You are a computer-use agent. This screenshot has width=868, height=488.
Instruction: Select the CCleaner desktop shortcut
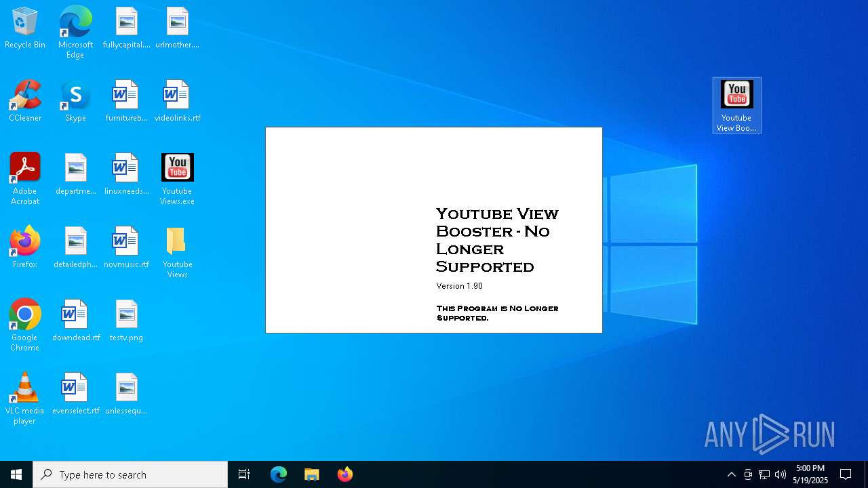25,102
